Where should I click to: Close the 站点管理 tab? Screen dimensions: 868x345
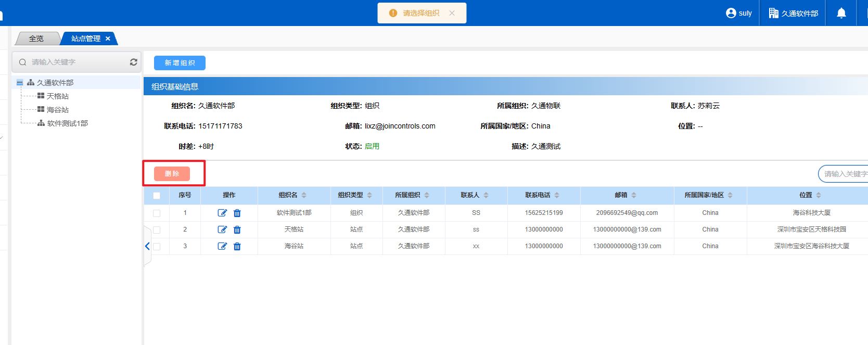click(x=108, y=39)
